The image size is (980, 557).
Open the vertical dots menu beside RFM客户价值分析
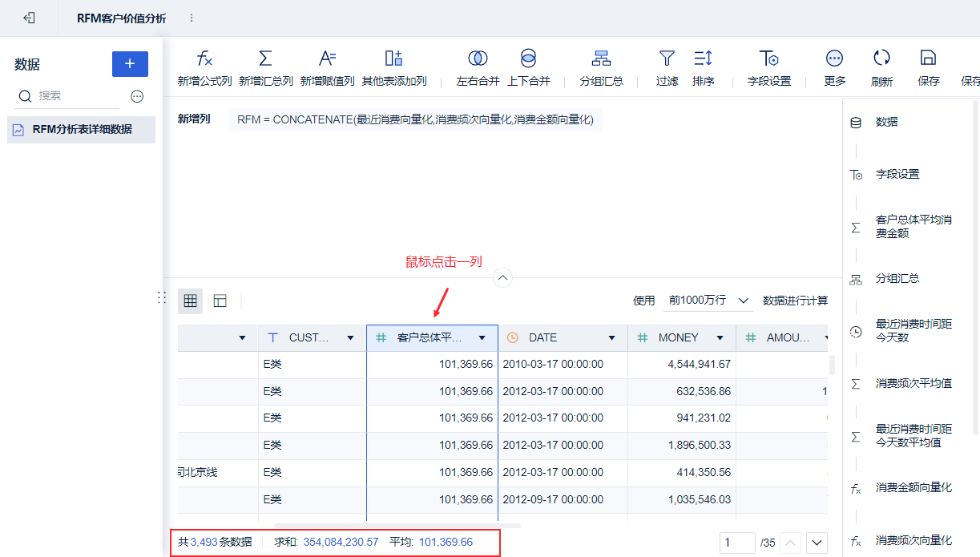point(191,18)
